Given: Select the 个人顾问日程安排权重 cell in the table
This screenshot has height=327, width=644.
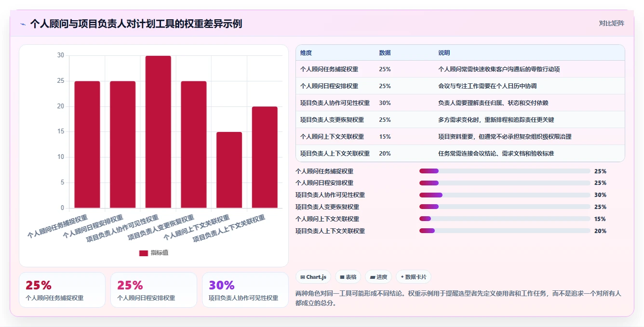Looking at the screenshot, I should click(x=329, y=86).
